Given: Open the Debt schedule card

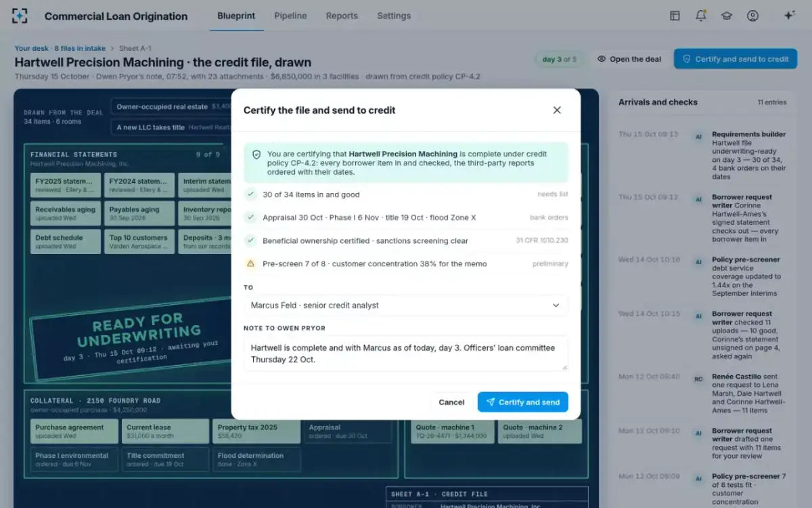Looking at the screenshot, I should click(66, 242).
